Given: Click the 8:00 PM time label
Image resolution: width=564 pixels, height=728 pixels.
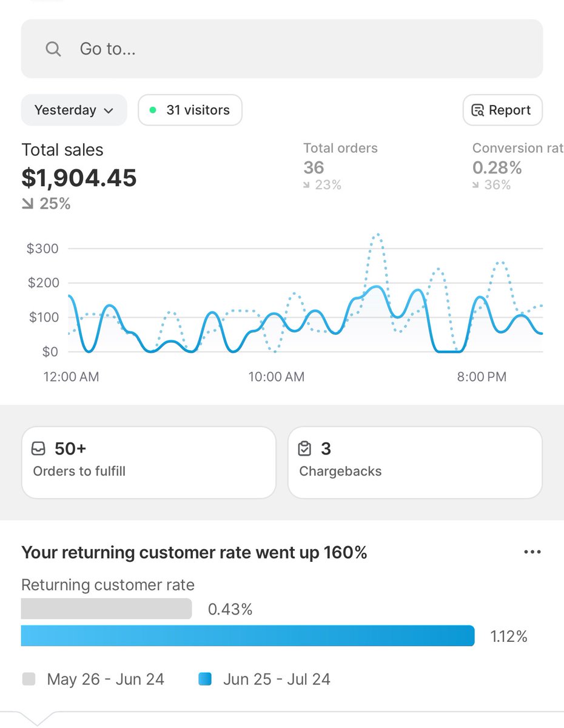Looking at the screenshot, I should tap(482, 377).
